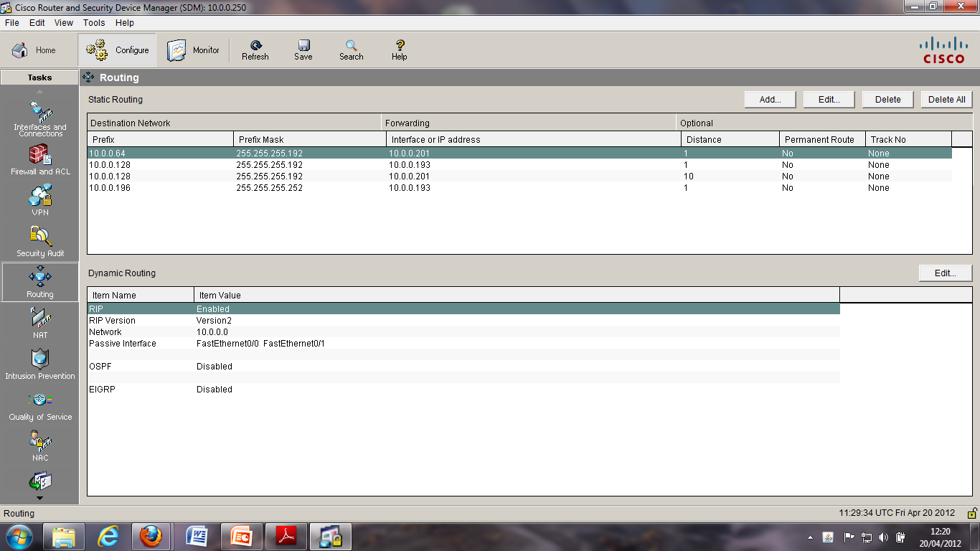Go to Home view in toolbar
The height and width of the screenshot is (551, 980).
34,50
